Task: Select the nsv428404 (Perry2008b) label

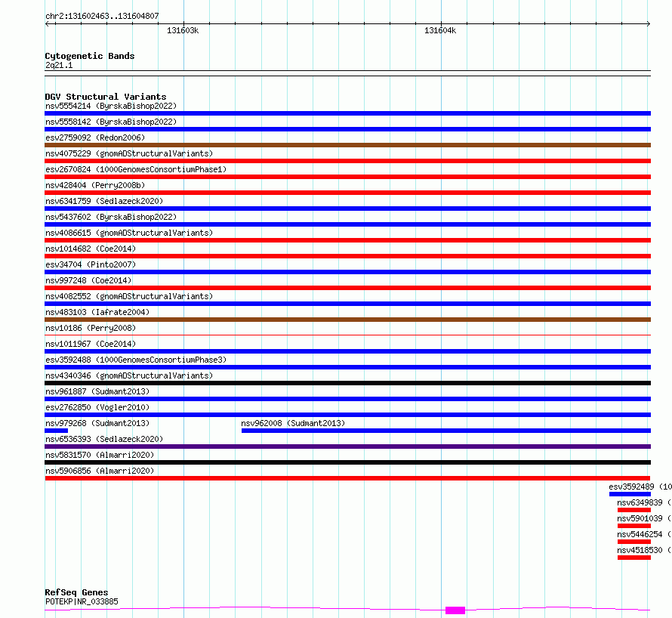Action: [x=95, y=185]
